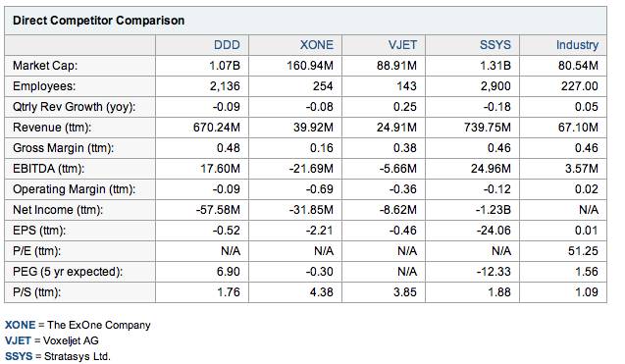
Task: Select the Market Cap row label
Action: (x=45, y=66)
